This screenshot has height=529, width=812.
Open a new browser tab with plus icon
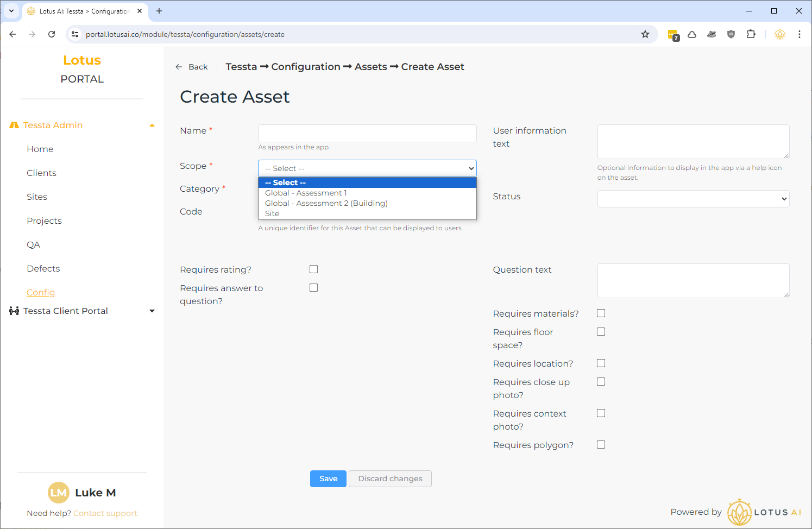pos(159,11)
